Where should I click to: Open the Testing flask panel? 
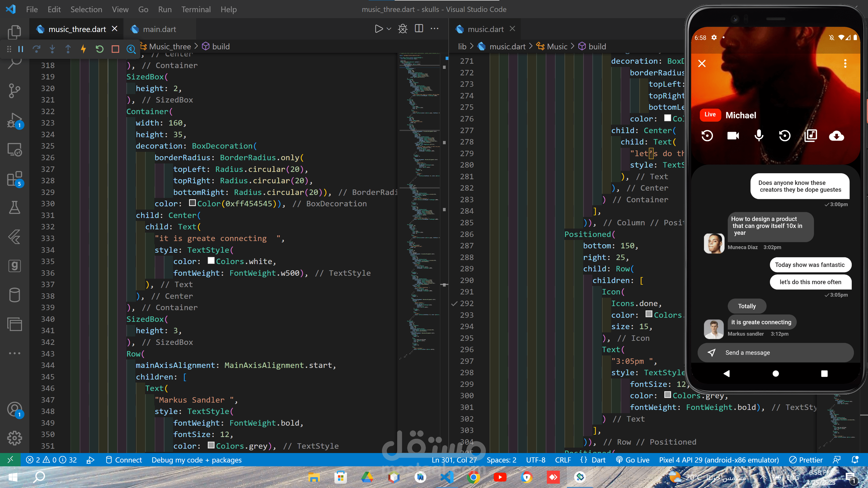pos(14,207)
